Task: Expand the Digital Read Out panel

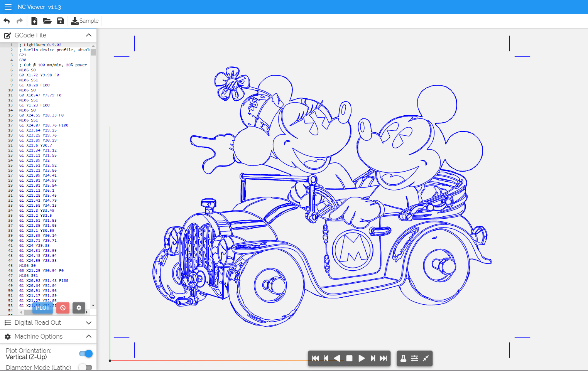Action: [x=89, y=323]
